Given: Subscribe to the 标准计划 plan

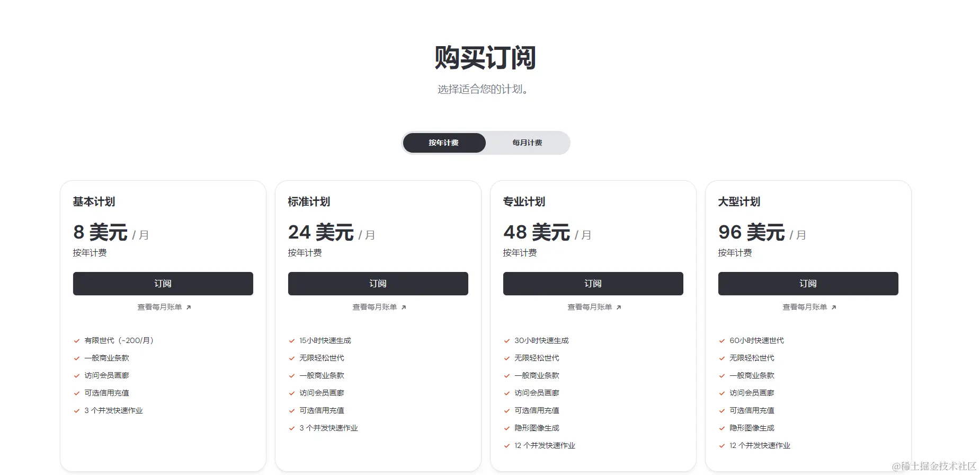Looking at the screenshot, I should [378, 284].
